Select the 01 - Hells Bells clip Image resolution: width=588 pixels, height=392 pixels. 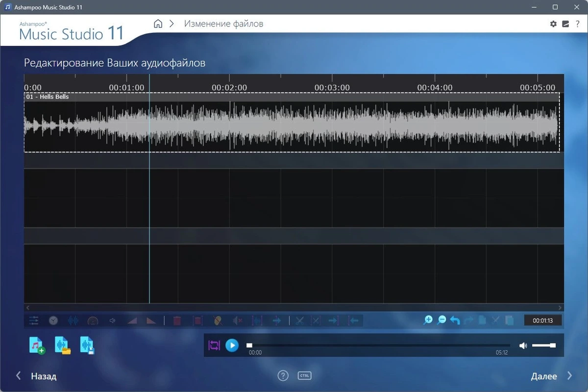click(292, 122)
